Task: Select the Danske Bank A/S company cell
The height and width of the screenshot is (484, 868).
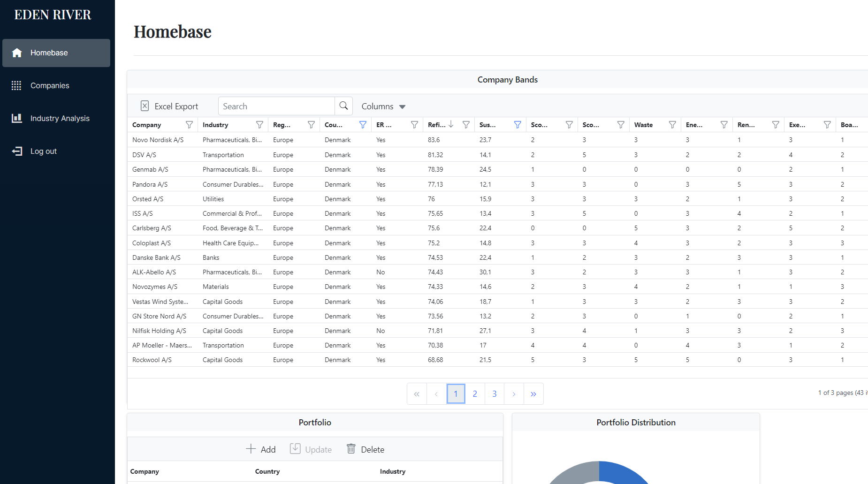Action: click(163, 257)
